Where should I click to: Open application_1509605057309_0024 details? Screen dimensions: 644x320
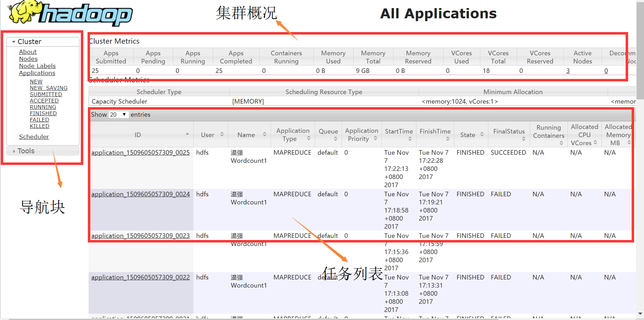pos(140,194)
